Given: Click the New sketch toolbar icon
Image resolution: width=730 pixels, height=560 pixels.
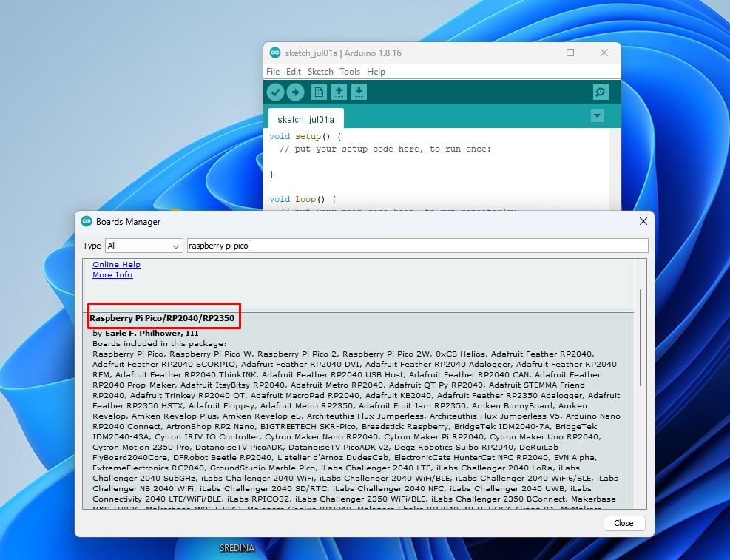Looking at the screenshot, I should [319, 92].
